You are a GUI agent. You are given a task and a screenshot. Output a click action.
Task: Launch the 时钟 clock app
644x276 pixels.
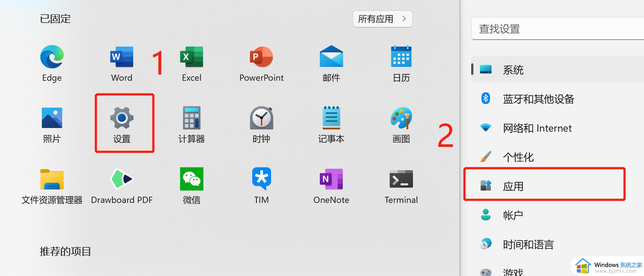[x=261, y=118]
